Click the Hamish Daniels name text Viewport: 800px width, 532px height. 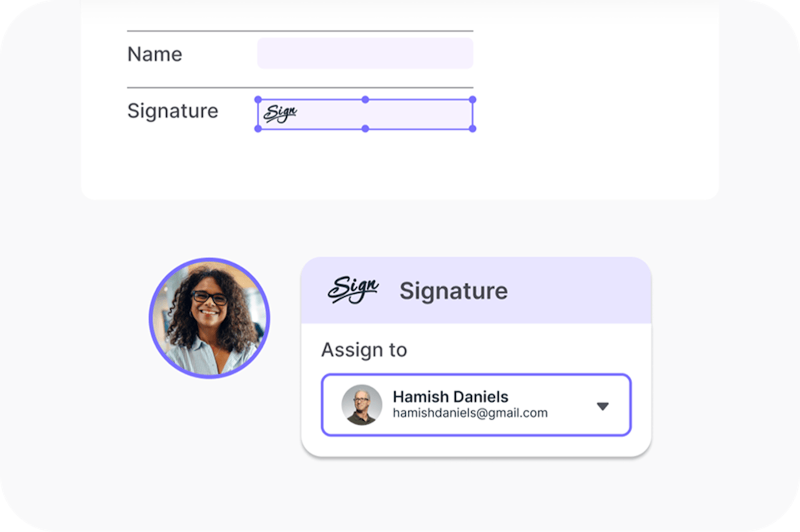pyautogui.click(x=450, y=397)
